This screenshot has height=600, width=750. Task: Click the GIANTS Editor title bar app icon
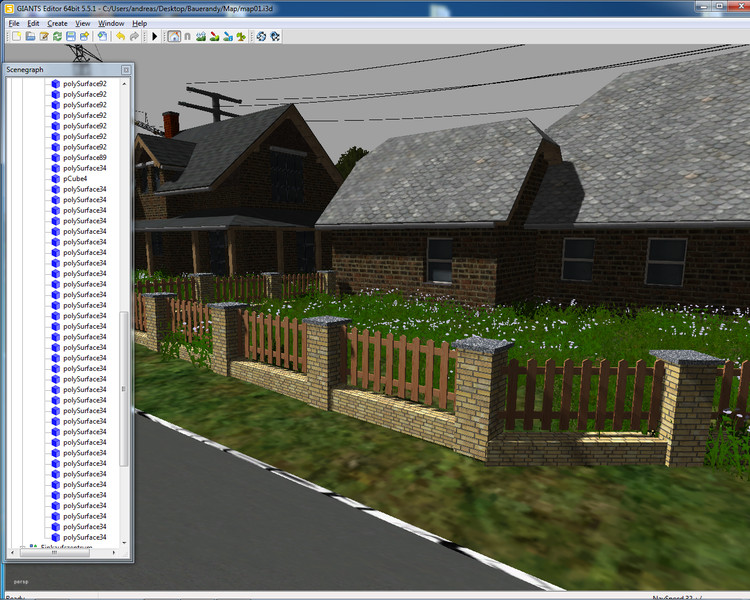coord(9,8)
